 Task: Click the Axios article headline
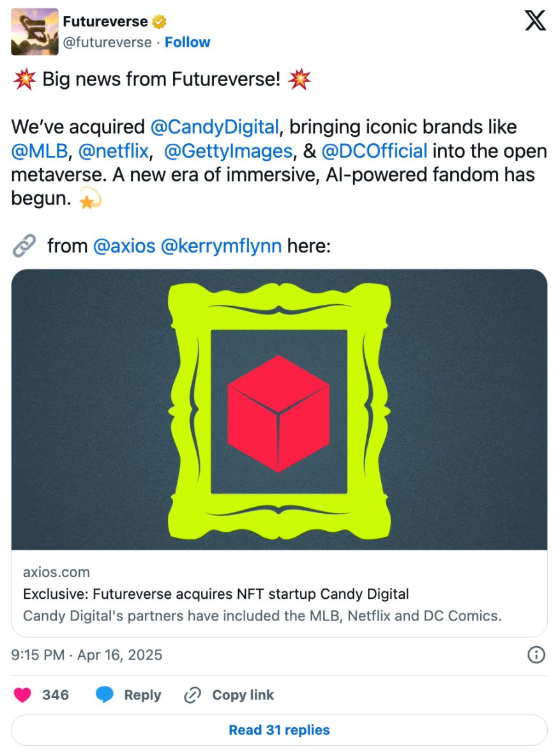coord(216,594)
